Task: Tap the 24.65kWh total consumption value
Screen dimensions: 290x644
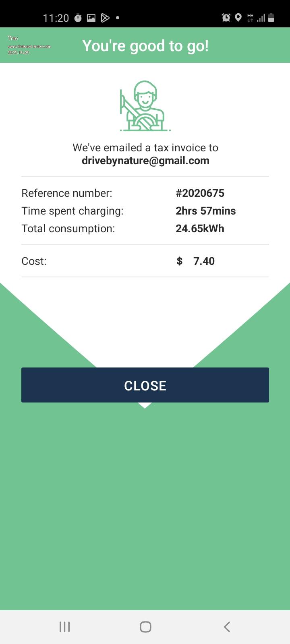Action: (x=200, y=229)
